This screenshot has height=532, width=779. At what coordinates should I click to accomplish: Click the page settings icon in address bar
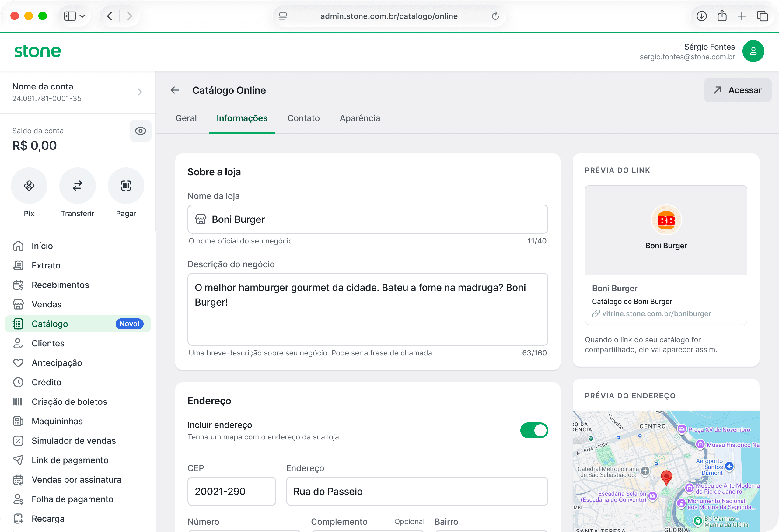(283, 16)
